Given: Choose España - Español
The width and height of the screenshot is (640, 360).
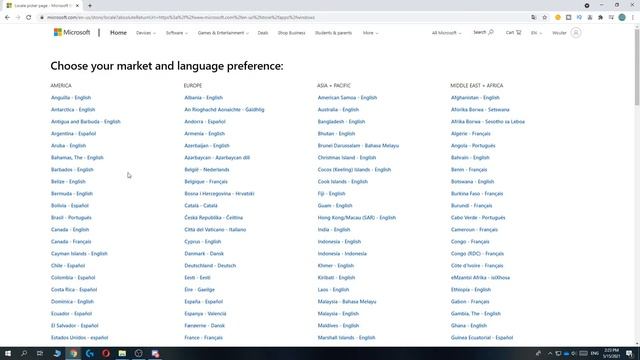Looking at the screenshot, I should (x=203, y=302).
